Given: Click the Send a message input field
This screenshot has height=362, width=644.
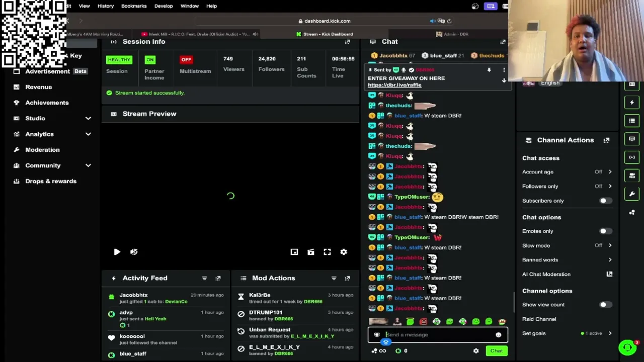Looking at the screenshot, I should pyautogui.click(x=438, y=335).
